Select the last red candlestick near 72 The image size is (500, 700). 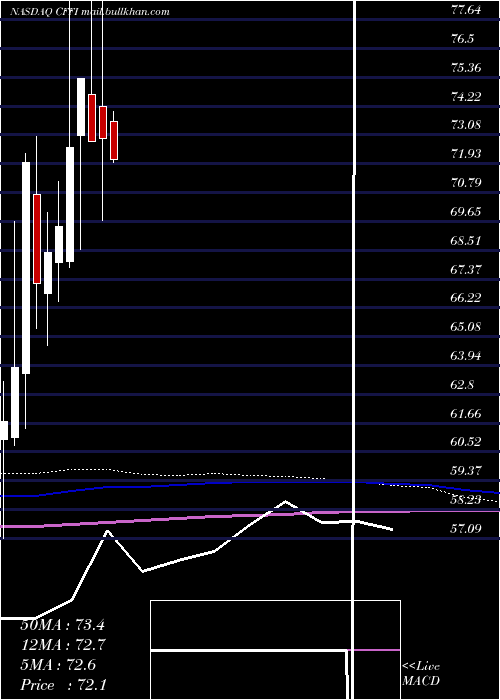click(x=114, y=140)
